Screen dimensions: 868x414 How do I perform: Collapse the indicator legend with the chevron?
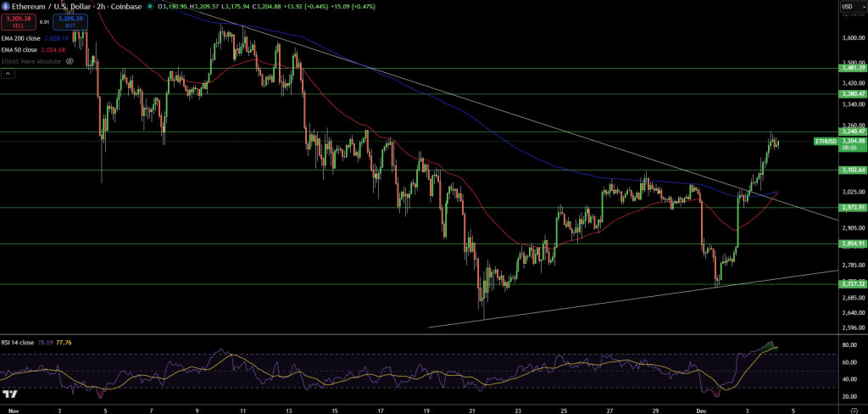click(8, 73)
